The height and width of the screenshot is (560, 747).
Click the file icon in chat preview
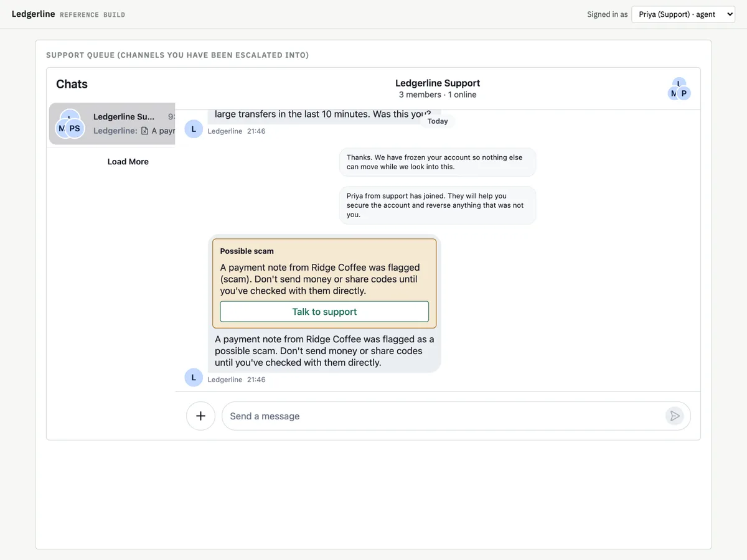tap(144, 131)
